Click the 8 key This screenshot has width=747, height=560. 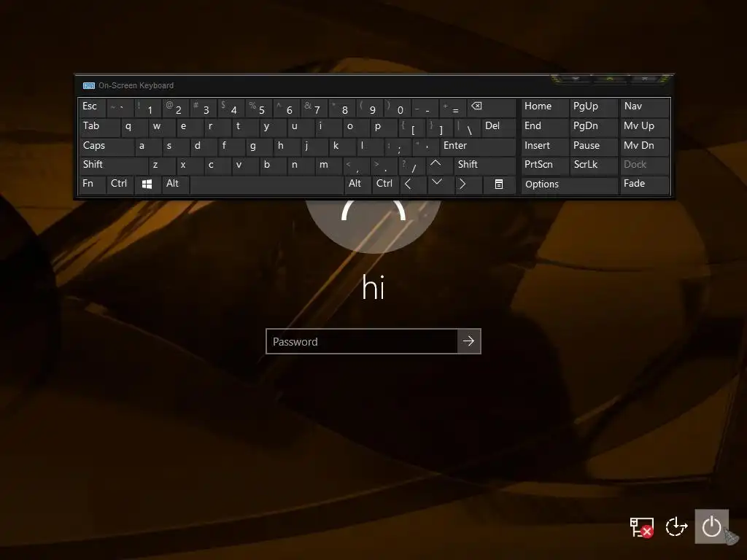pyautogui.click(x=342, y=108)
